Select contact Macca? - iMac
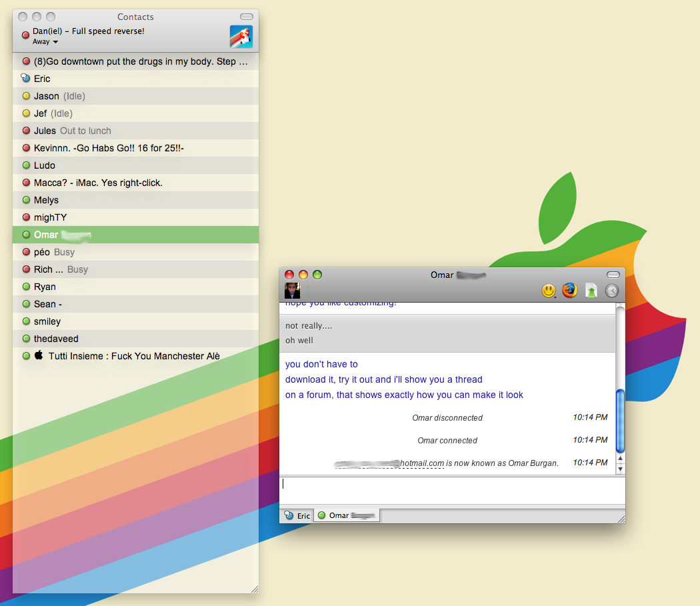700x606 pixels. (136, 183)
